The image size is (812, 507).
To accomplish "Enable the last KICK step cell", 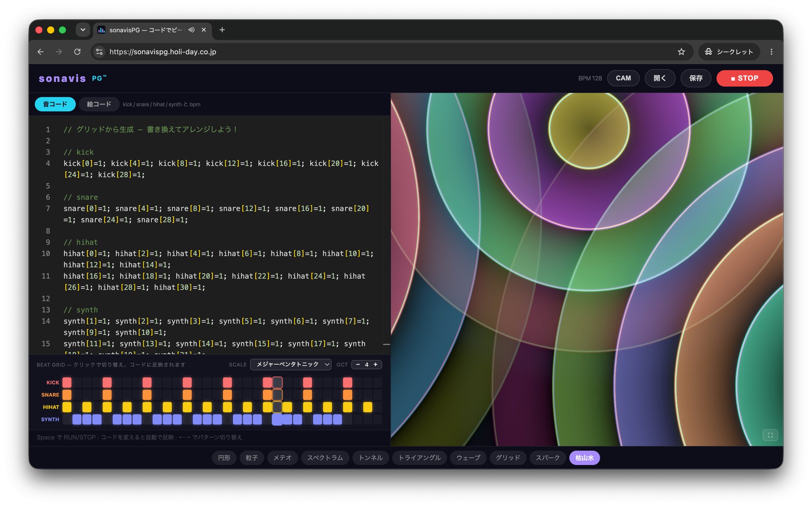I will (378, 382).
